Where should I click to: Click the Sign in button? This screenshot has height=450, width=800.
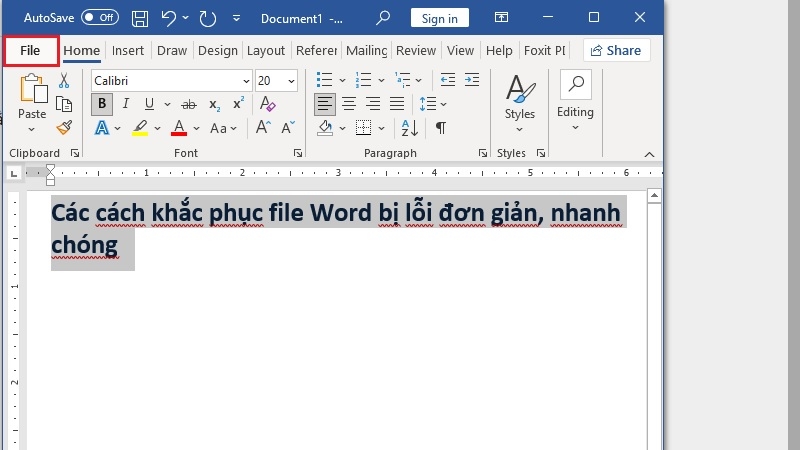(439, 18)
